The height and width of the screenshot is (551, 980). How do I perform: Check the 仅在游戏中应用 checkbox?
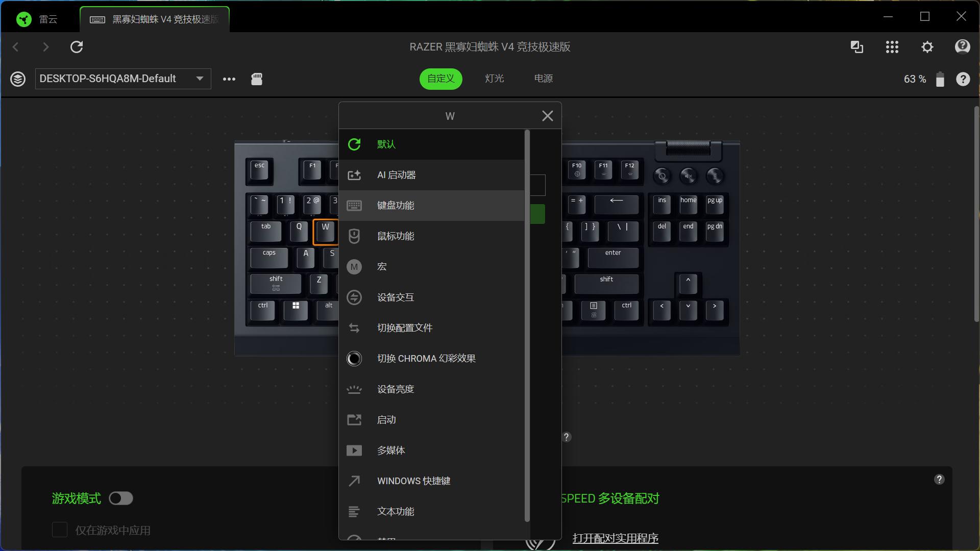(60, 530)
